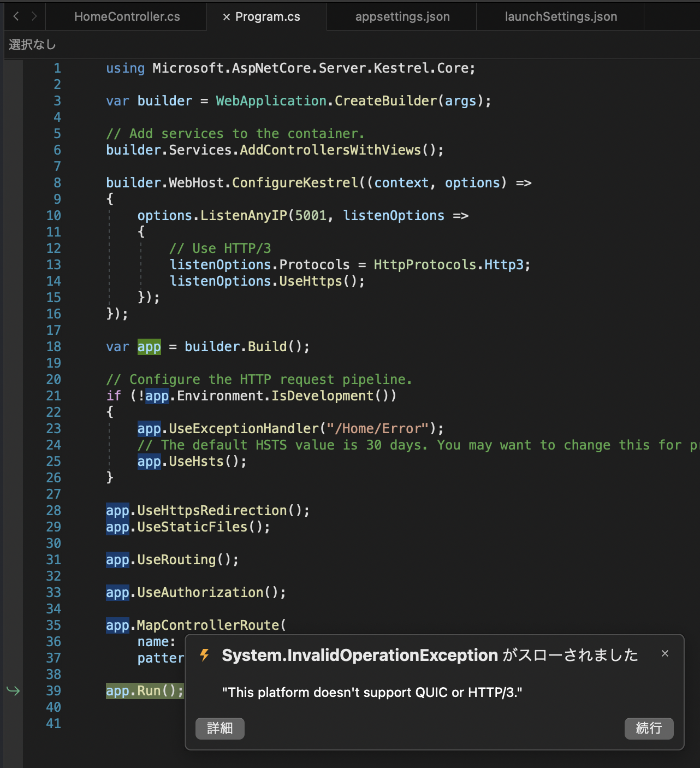
Task: Click the 続行 continue button
Action: [x=649, y=728]
